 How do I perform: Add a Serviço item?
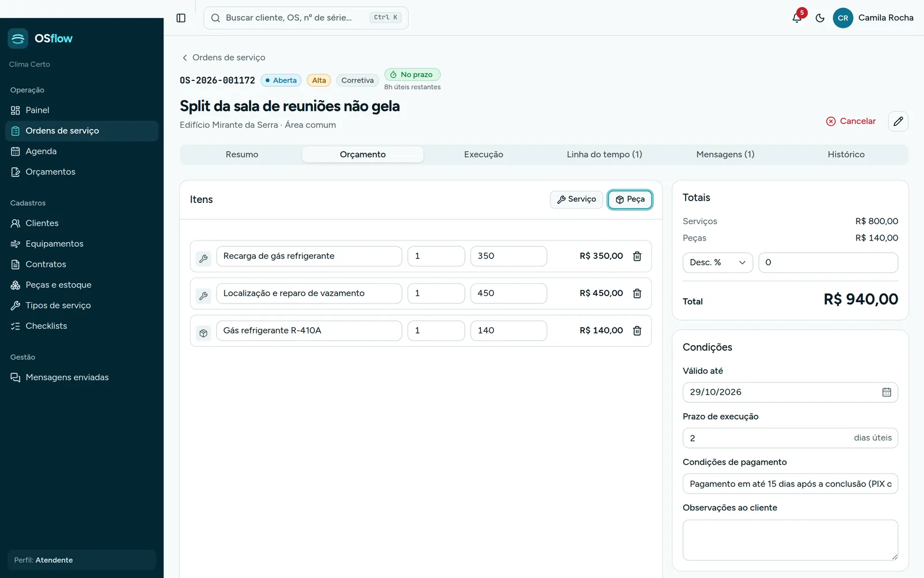click(x=576, y=199)
